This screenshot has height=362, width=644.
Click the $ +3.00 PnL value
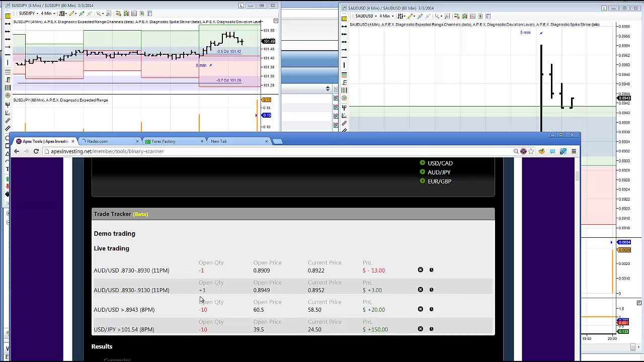coord(372,290)
